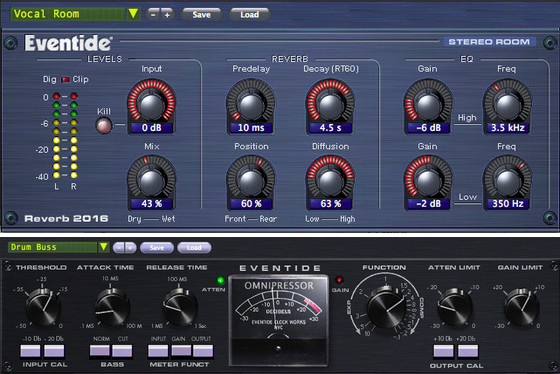Click the Release Time knob

coord(180,307)
